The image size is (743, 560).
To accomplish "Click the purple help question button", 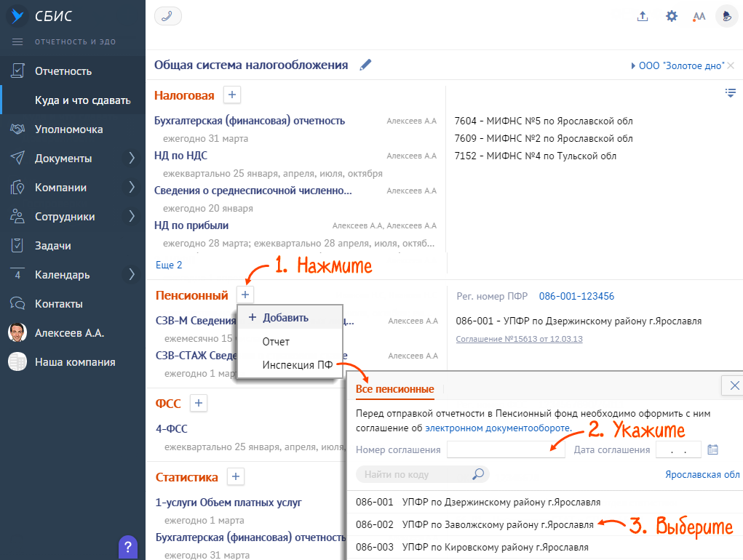I will click(x=128, y=546).
